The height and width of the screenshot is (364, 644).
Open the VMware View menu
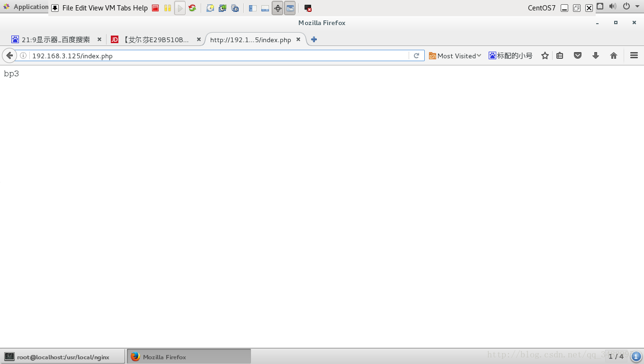(96, 8)
